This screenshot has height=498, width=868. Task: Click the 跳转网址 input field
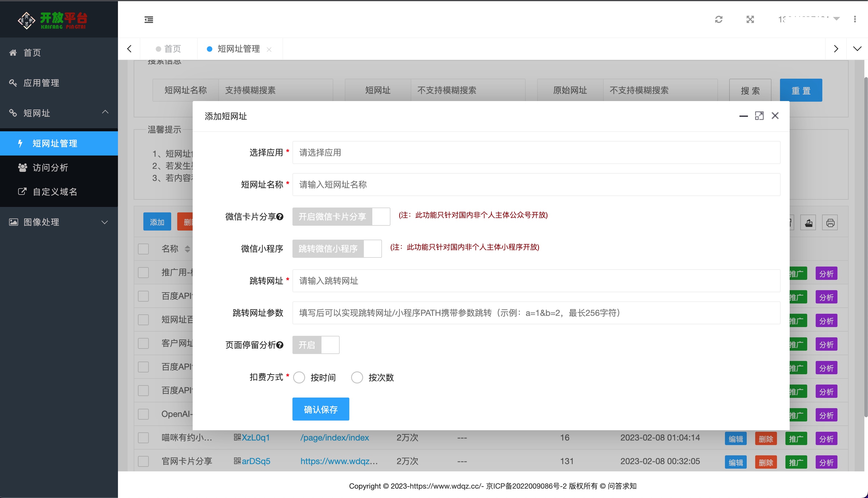536,281
